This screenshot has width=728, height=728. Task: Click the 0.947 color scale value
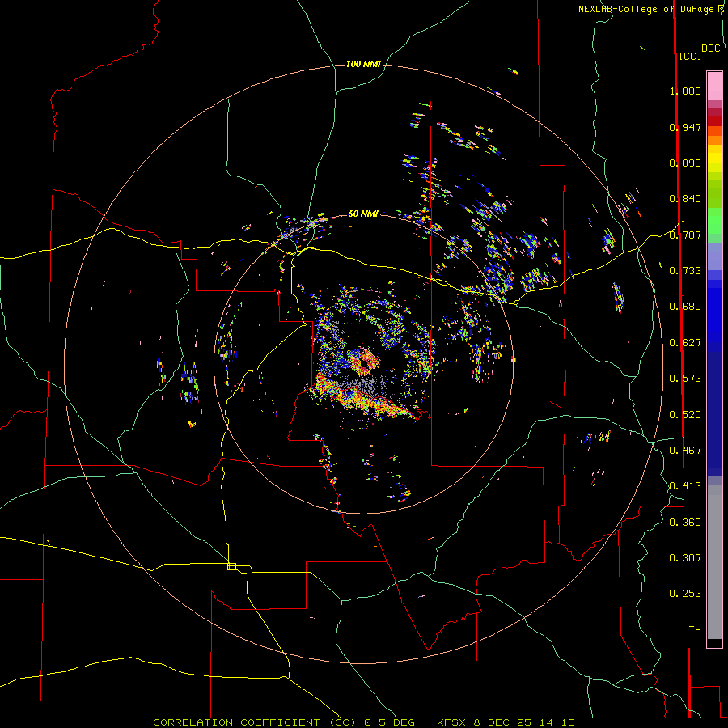pos(685,127)
